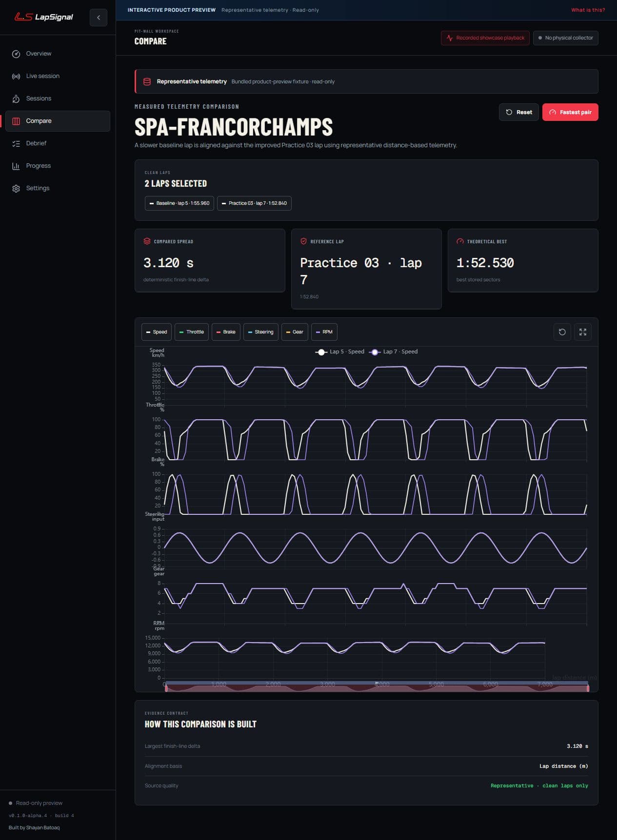This screenshot has height=840, width=617.
Task: Toggle the Speed channel
Action: 157,332
